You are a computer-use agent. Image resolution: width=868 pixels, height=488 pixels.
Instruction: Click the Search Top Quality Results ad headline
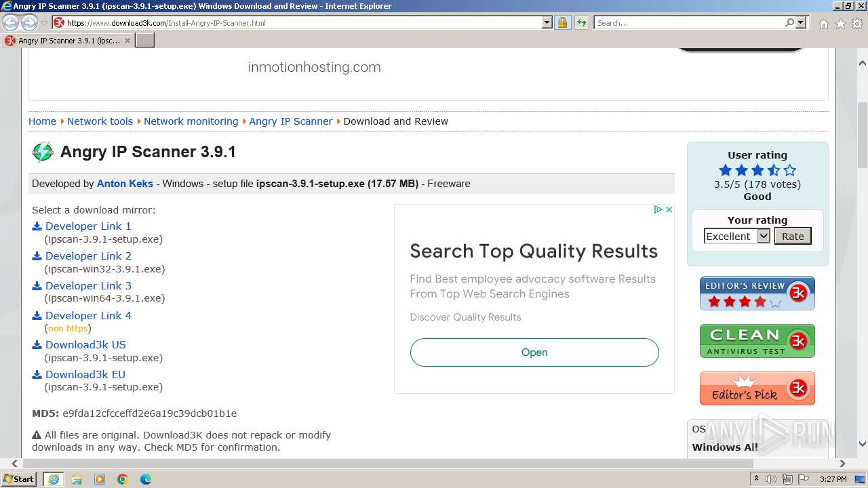(x=534, y=251)
